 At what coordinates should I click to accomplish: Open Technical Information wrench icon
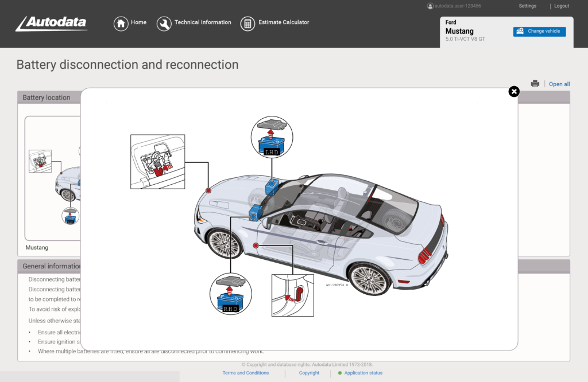pyautogui.click(x=164, y=24)
